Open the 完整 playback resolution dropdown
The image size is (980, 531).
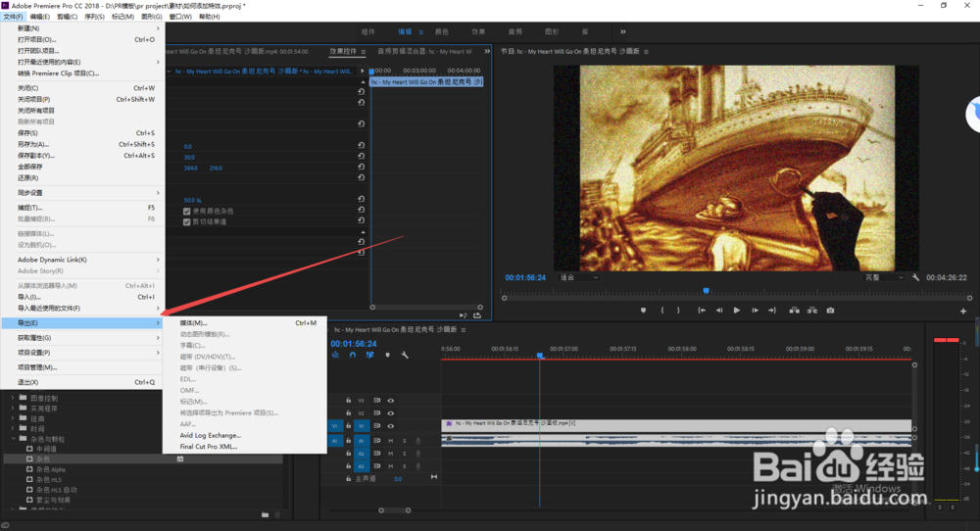[x=884, y=277]
